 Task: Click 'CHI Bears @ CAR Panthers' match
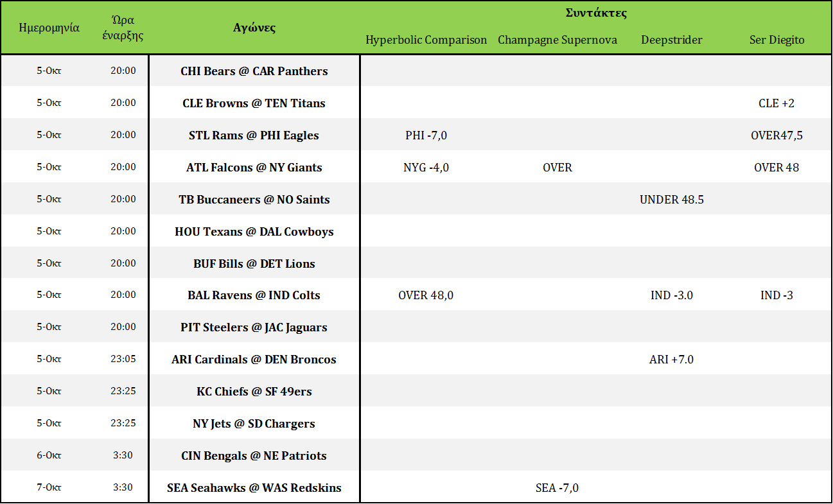coord(254,71)
